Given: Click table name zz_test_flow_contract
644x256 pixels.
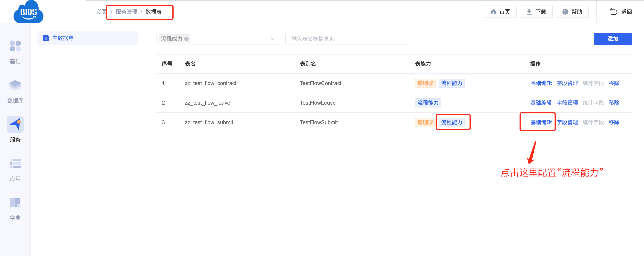Looking at the screenshot, I should tap(211, 83).
